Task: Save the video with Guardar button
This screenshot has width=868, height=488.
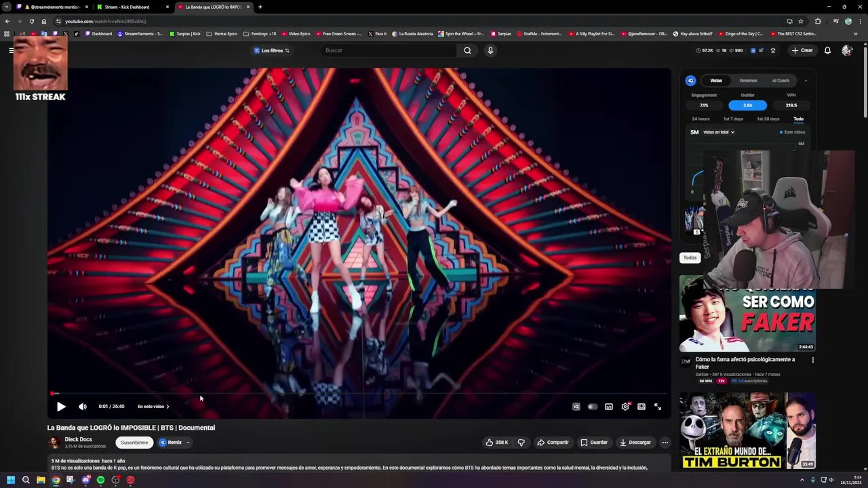Action: [594, 443]
